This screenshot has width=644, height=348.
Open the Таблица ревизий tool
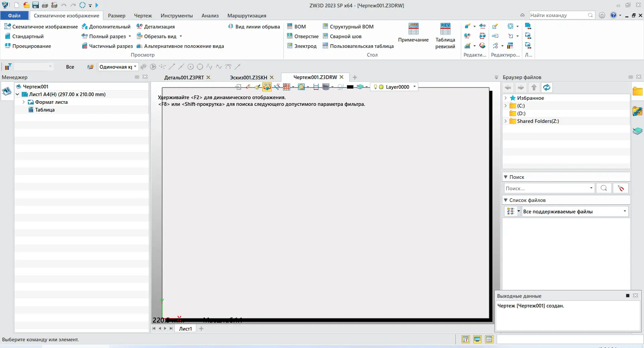tap(445, 36)
